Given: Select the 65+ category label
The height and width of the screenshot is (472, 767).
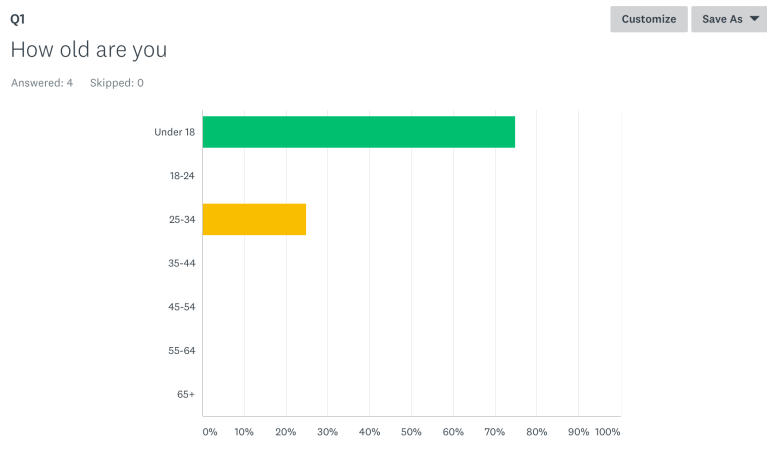Looking at the screenshot, I should [186, 394].
